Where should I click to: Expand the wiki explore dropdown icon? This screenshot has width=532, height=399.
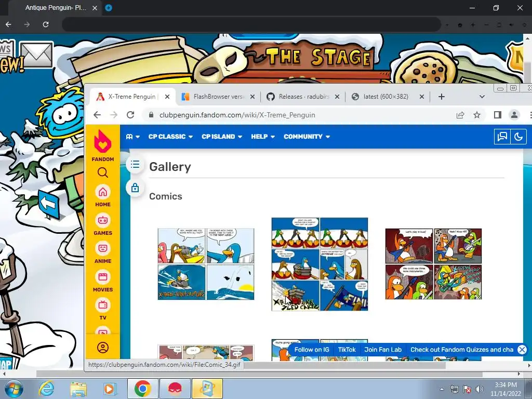tap(132, 137)
